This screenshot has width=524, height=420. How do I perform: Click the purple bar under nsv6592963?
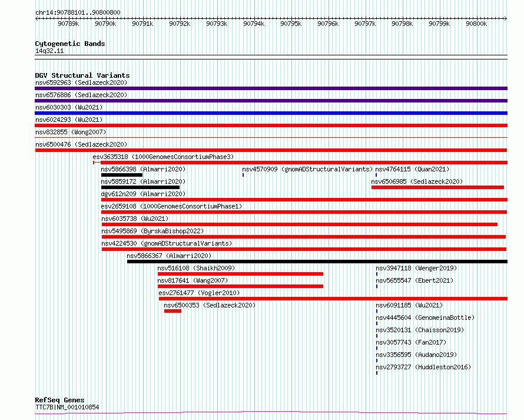pyautogui.click(x=271, y=88)
